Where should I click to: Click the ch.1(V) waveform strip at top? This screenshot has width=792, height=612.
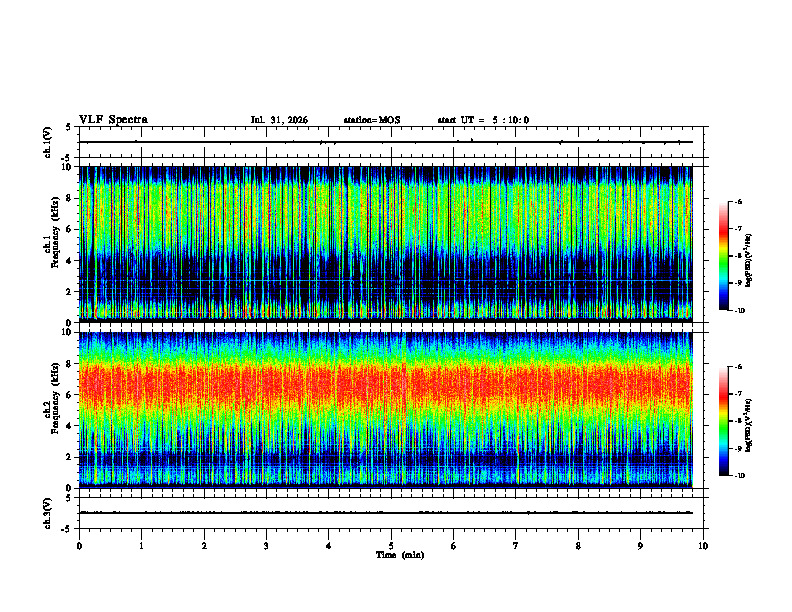(x=391, y=142)
